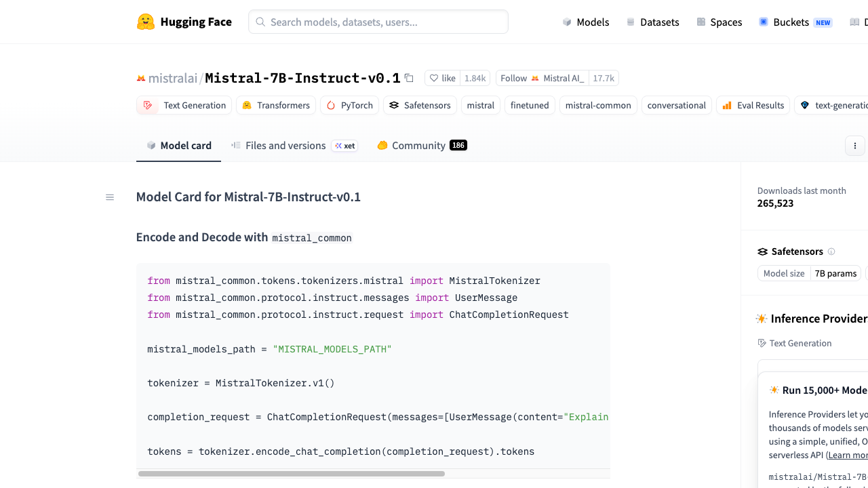Image resolution: width=868 pixels, height=488 pixels.
Task: Click the Model size 7B params badge
Action: (x=809, y=273)
